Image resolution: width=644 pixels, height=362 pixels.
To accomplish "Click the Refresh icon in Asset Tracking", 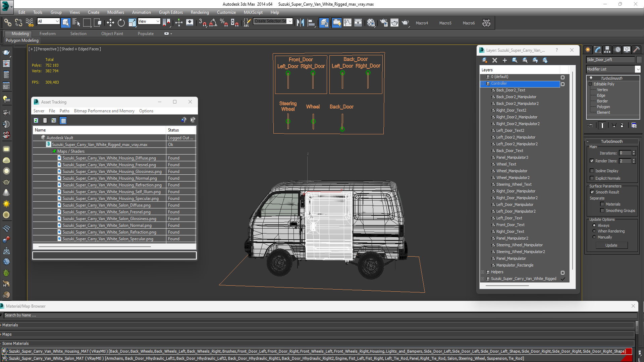I will [36, 121].
